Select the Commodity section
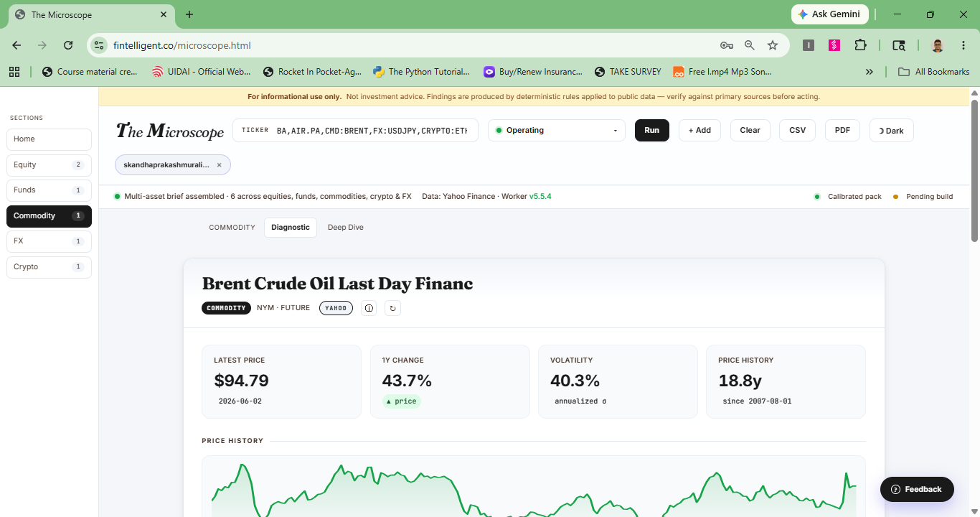This screenshot has height=517, width=980. [49, 216]
